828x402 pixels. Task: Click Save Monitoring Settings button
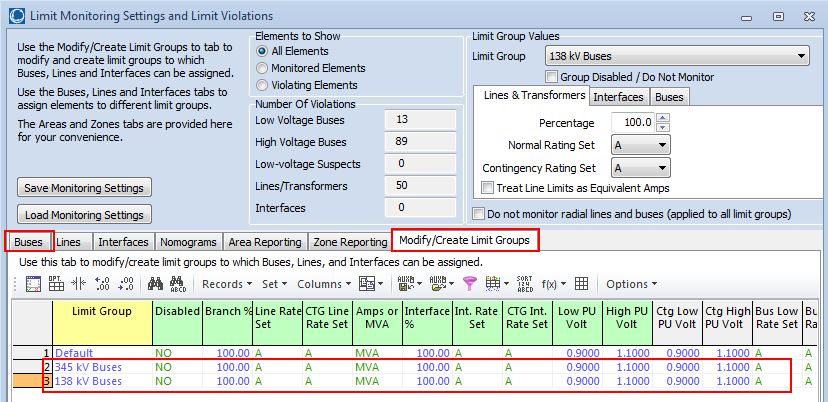(84, 188)
